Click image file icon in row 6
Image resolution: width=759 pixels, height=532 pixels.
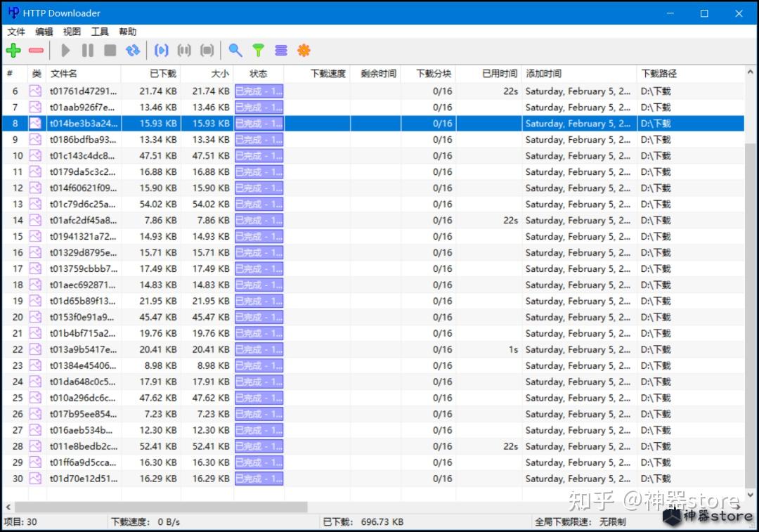35,91
